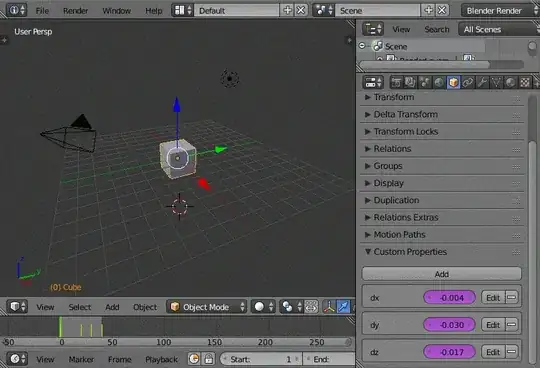
Task: Open the Material sphere tab
Action: pyautogui.click(x=510, y=82)
